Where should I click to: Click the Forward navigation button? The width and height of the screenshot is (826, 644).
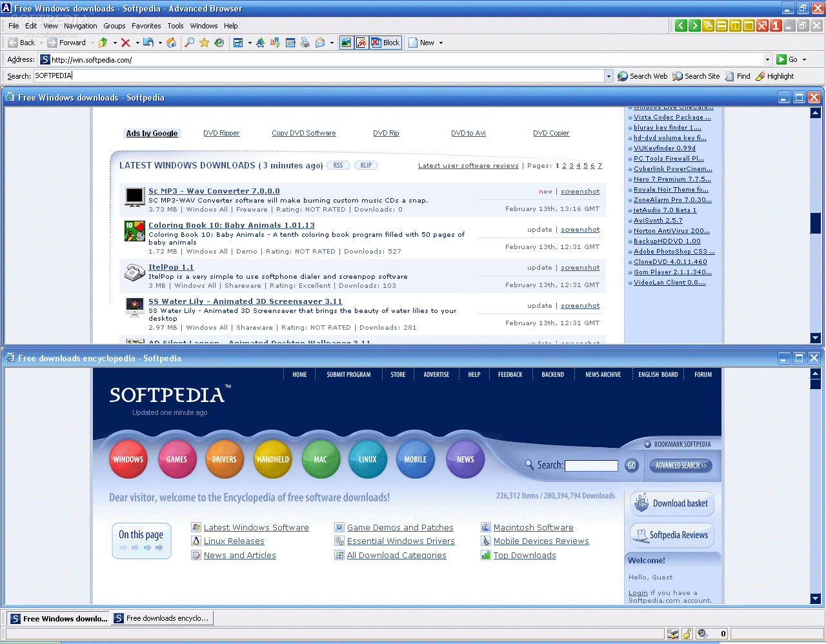(x=67, y=43)
